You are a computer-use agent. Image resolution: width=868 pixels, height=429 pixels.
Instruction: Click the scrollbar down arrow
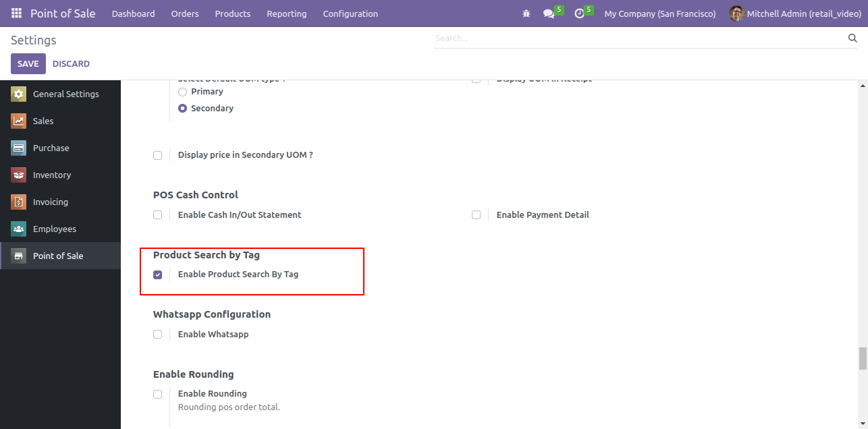point(863,424)
